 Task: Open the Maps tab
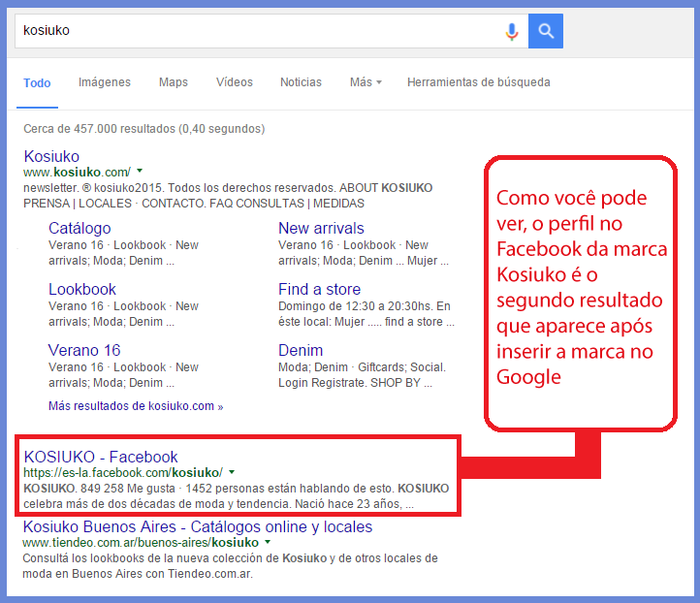(x=174, y=82)
